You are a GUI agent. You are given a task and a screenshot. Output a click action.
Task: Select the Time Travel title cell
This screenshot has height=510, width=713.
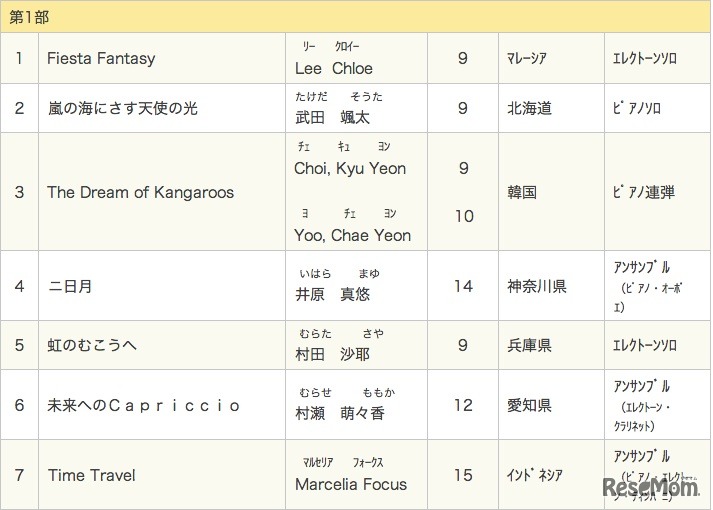pyautogui.click(x=91, y=475)
